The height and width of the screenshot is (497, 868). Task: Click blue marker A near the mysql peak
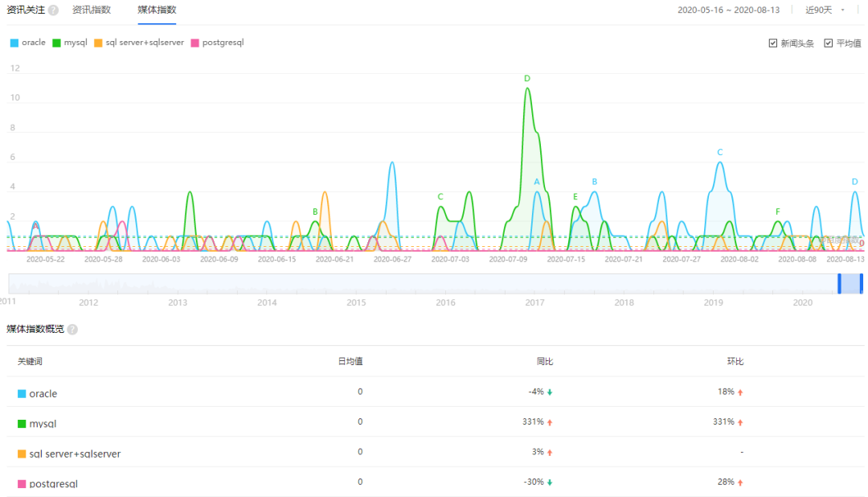(x=537, y=183)
